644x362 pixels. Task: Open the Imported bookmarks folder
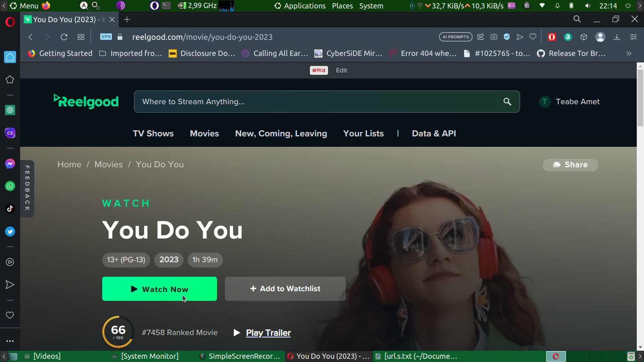click(130, 53)
